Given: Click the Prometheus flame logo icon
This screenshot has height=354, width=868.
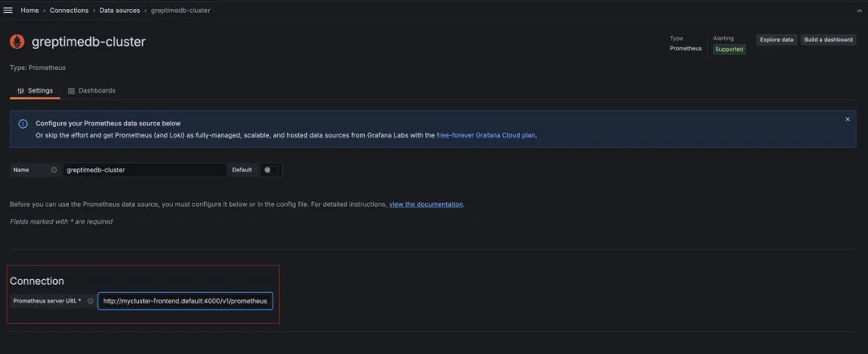Looking at the screenshot, I should coord(17,42).
